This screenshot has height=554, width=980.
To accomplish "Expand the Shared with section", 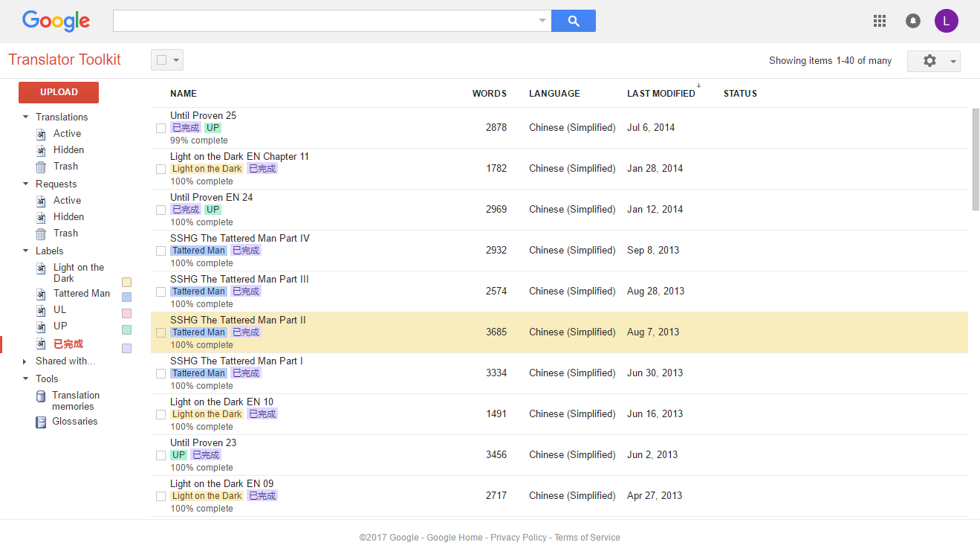I will pos(25,361).
